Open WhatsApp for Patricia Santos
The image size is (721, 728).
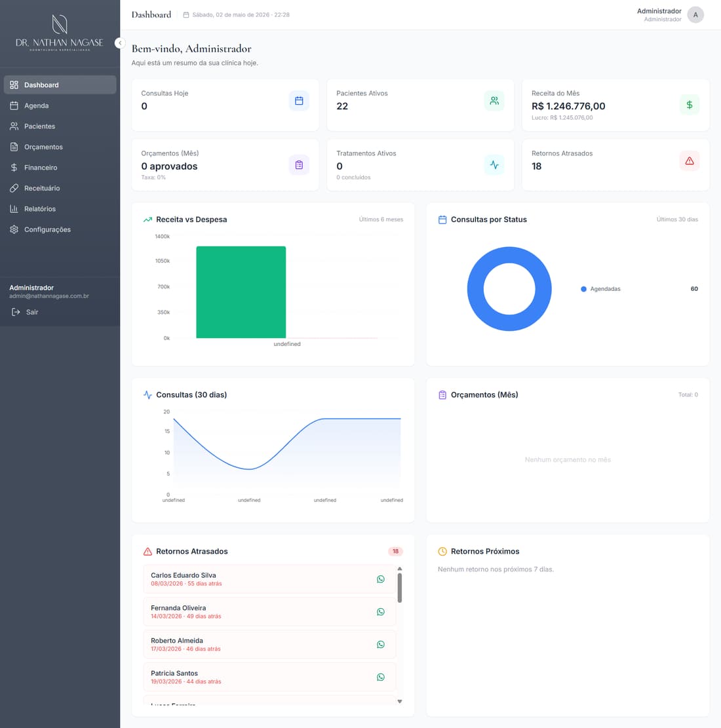[x=380, y=677]
